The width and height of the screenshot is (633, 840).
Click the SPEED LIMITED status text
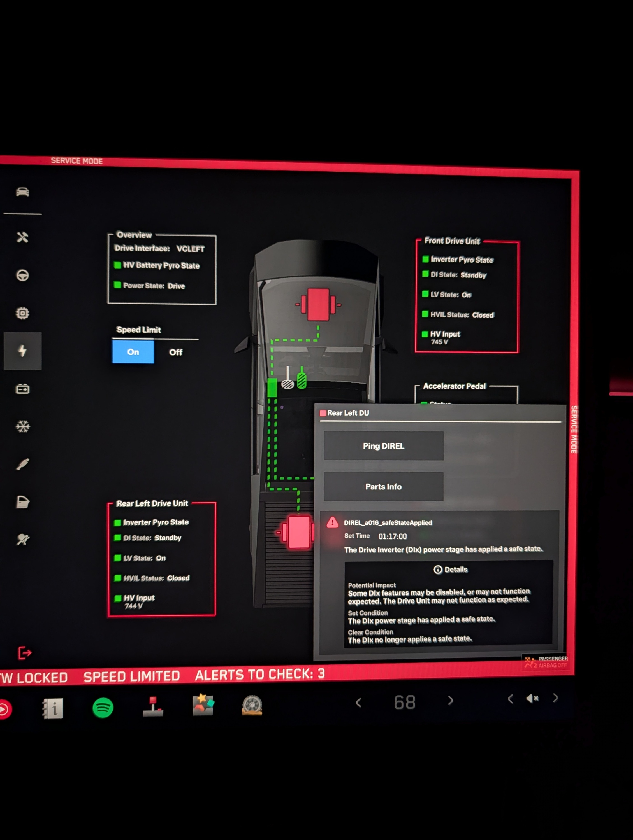pos(131,676)
